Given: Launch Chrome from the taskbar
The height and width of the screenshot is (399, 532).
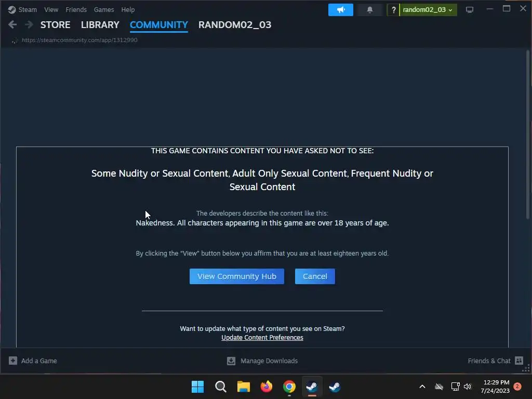Looking at the screenshot, I should (x=289, y=387).
